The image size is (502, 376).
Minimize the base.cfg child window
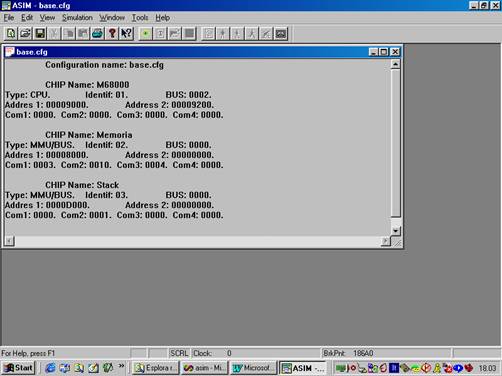pyautogui.click(x=373, y=52)
